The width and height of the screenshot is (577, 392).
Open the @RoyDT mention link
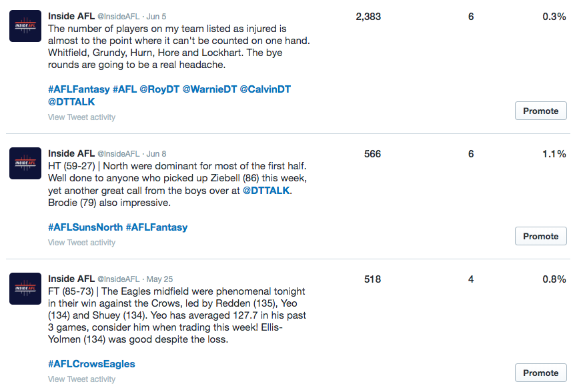click(x=159, y=89)
